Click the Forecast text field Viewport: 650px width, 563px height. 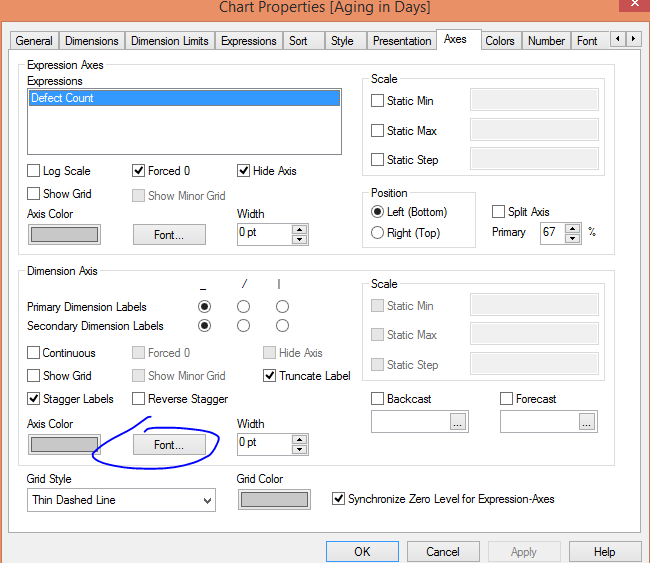(540, 422)
